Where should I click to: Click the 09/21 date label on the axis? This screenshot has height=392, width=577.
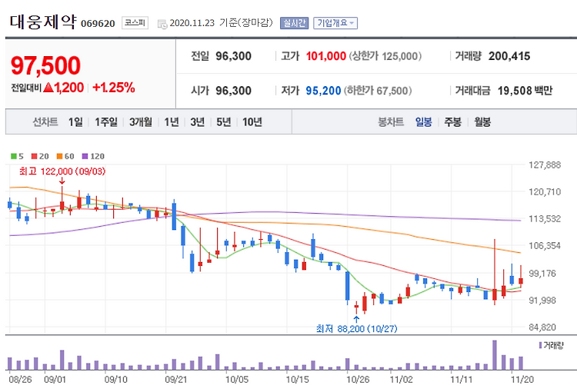(176, 379)
